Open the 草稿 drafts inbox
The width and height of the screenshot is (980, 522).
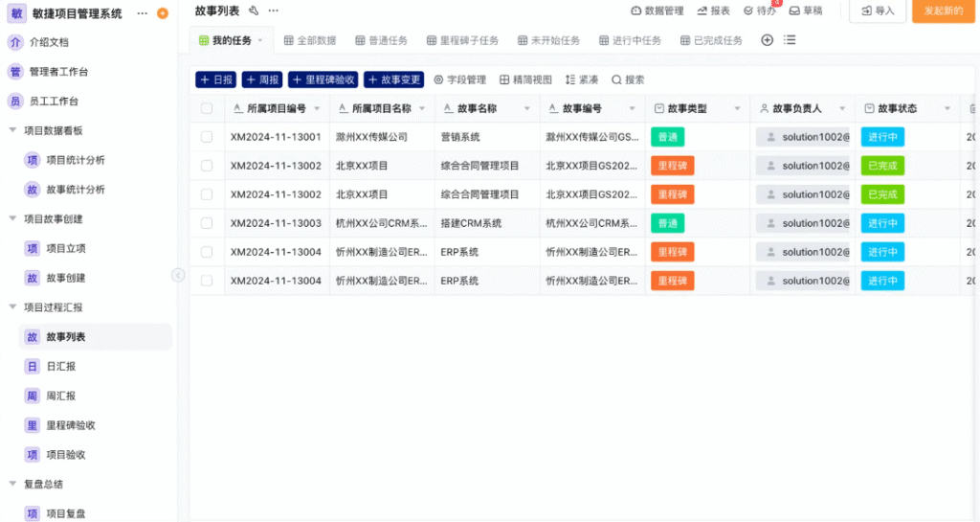pyautogui.click(x=805, y=11)
